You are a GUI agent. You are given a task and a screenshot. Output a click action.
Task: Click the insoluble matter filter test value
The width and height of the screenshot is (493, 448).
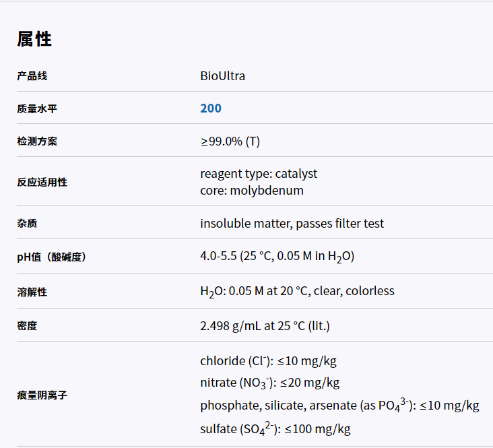(x=292, y=223)
